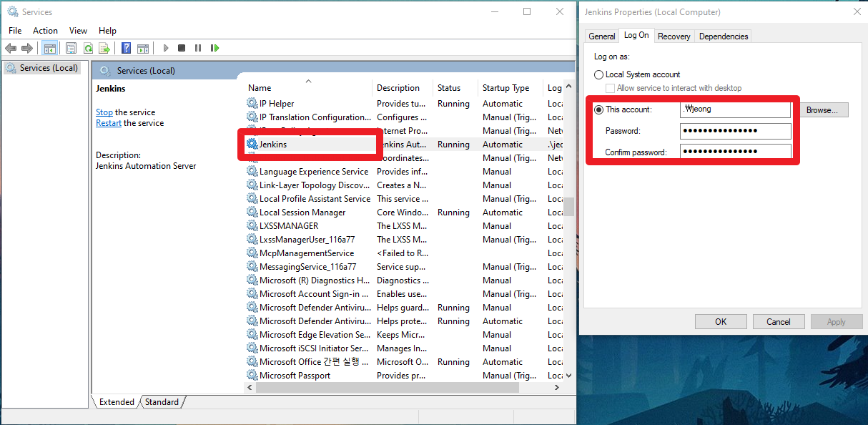Screen dimensions: 868x425
Task: Switch to the Extended view tab
Action: pyautogui.click(x=117, y=402)
